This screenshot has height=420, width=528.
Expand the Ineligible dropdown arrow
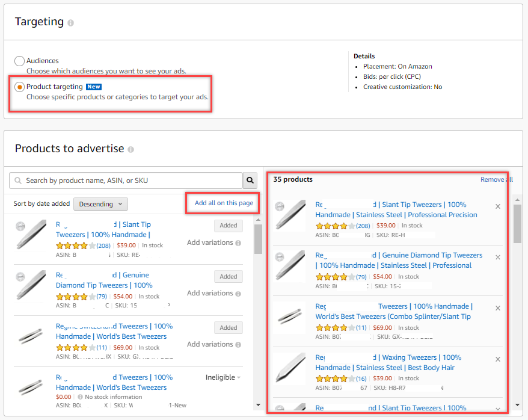(239, 377)
